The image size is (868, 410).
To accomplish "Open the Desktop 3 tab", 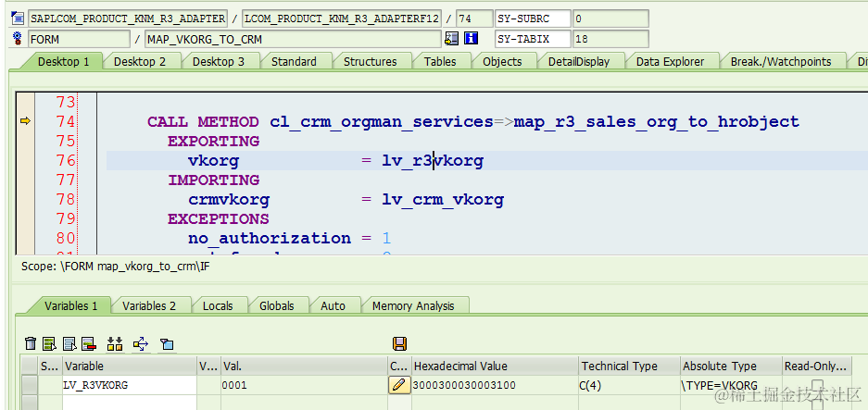I will click(218, 61).
